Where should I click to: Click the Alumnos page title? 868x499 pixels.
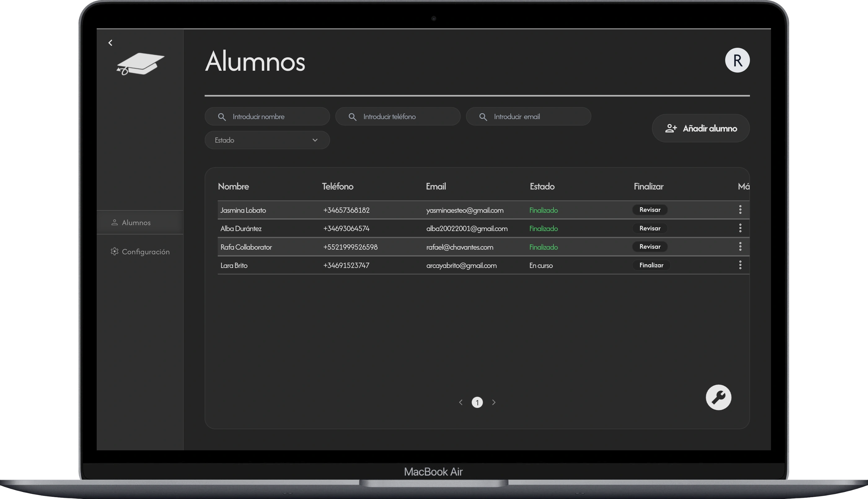coord(255,61)
